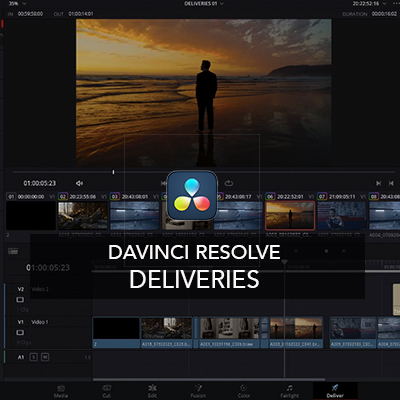
Task: Solo audio track A1 with the S button
Action: [x=34, y=357]
